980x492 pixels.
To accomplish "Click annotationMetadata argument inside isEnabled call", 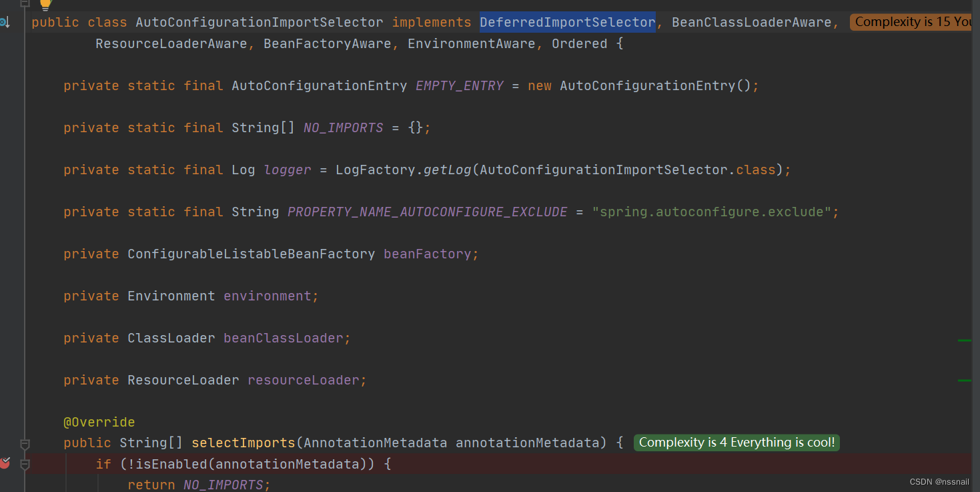I will pos(288,463).
